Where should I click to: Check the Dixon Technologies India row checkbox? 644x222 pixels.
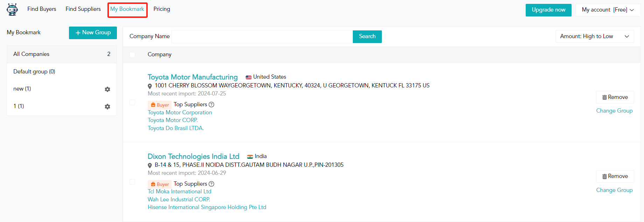coord(132,182)
